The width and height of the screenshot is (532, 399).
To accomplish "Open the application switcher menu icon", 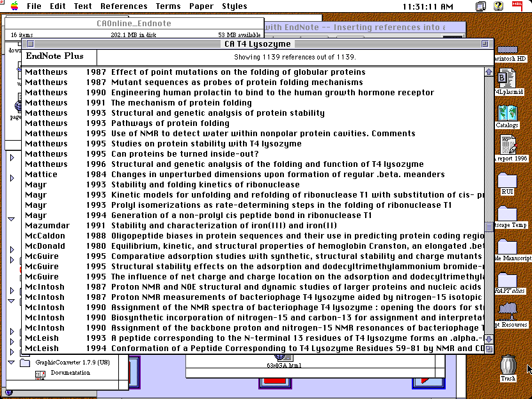I will [481, 6].
